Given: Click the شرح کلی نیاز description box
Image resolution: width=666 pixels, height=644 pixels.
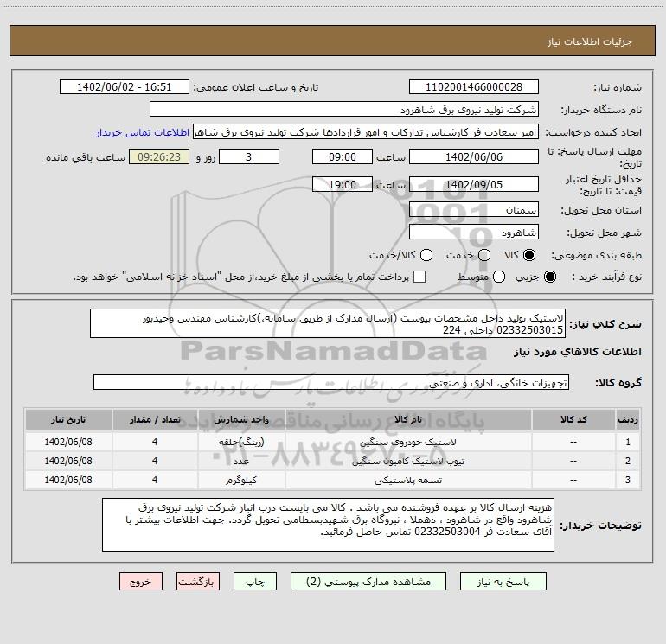Looking at the screenshot, I should [328, 324].
